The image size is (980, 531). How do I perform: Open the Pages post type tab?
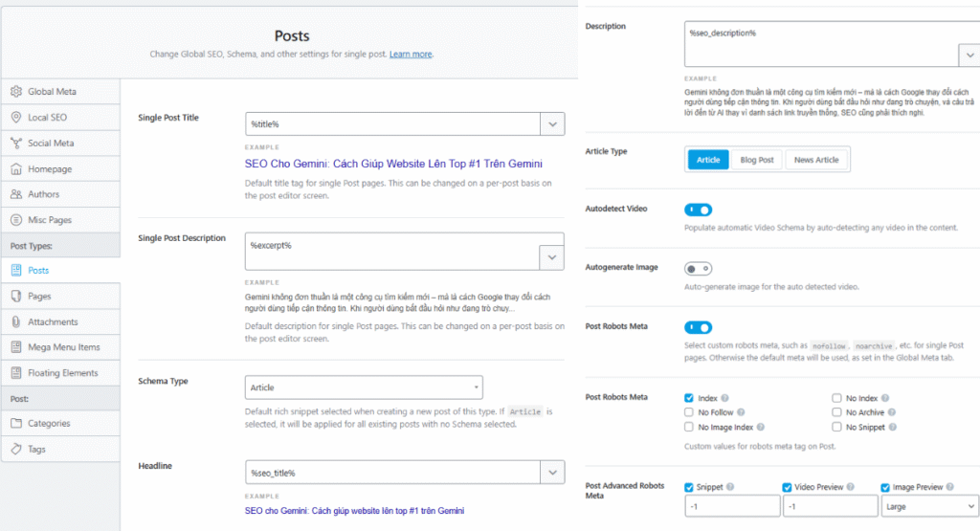40,297
